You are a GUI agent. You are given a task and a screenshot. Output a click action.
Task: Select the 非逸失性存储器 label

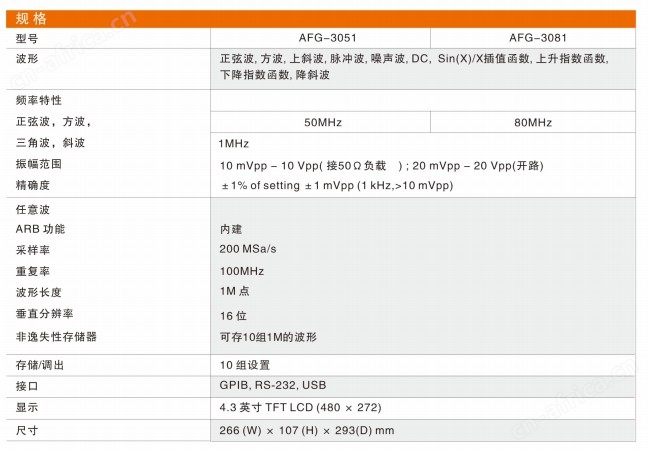tap(56, 337)
